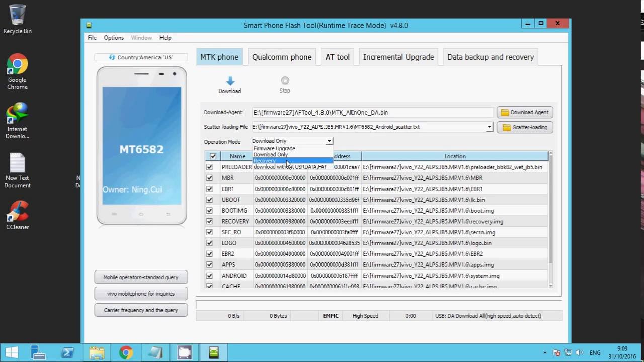Show hidden tray icons arrow
Image resolution: width=644 pixels, height=362 pixels.
click(x=545, y=353)
